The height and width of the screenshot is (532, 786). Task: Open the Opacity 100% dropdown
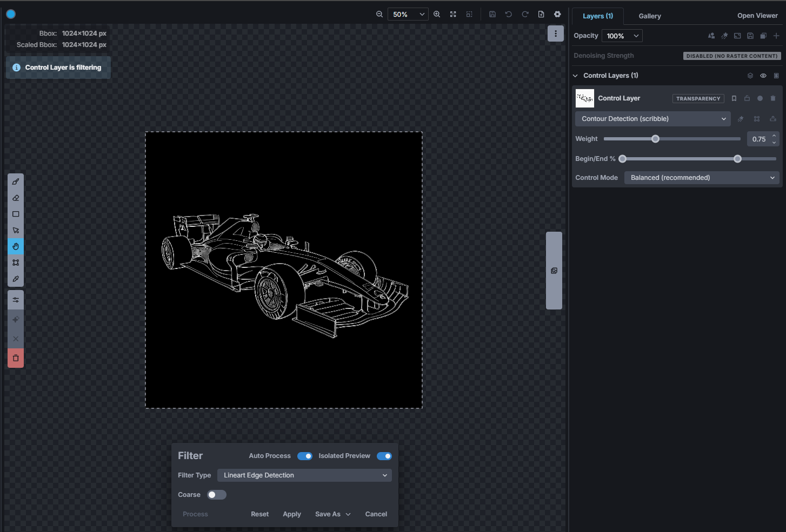point(622,36)
